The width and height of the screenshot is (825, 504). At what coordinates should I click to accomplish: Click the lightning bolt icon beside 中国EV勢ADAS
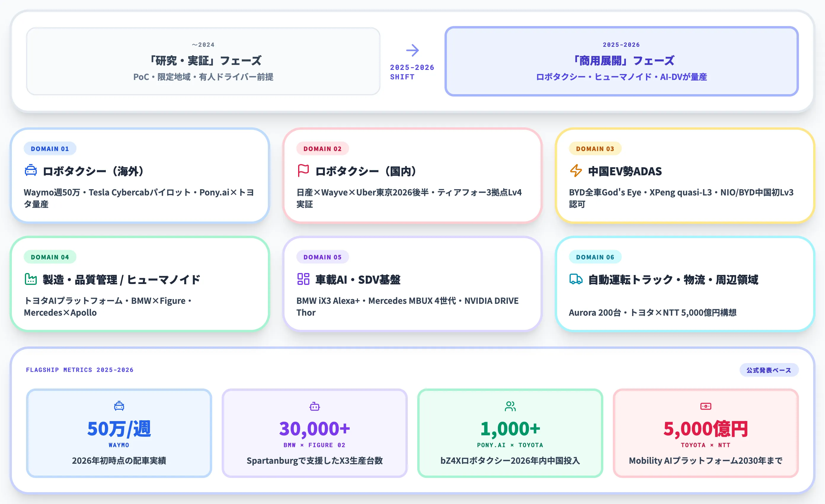tap(576, 170)
